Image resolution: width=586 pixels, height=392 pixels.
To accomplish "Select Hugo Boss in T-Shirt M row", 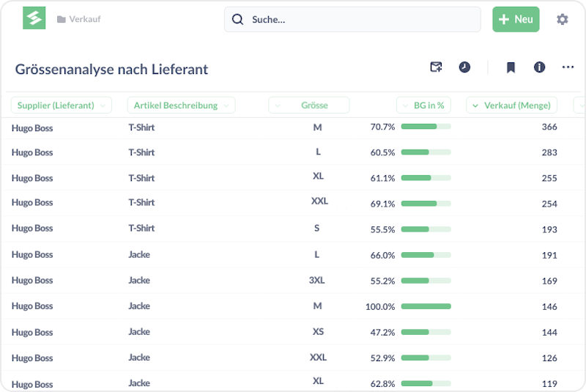I will coord(32,128).
